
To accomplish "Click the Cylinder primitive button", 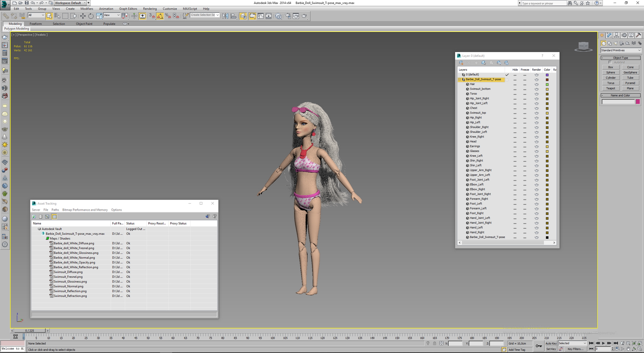I will (610, 78).
